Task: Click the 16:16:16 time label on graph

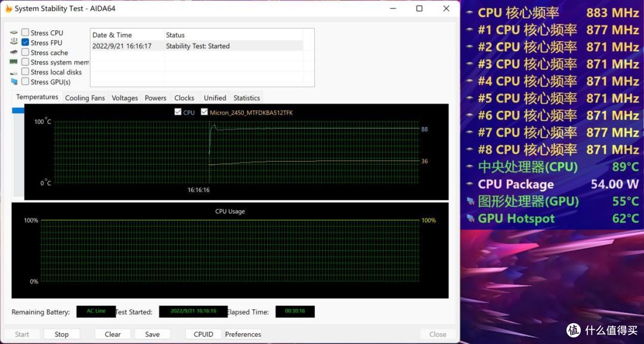Action: pyautogui.click(x=199, y=190)
